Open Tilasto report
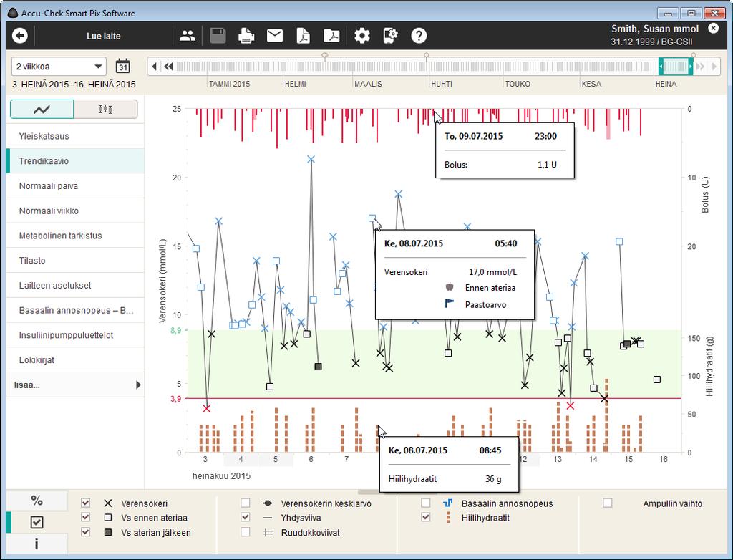The image size is (733, 560). 74,260
